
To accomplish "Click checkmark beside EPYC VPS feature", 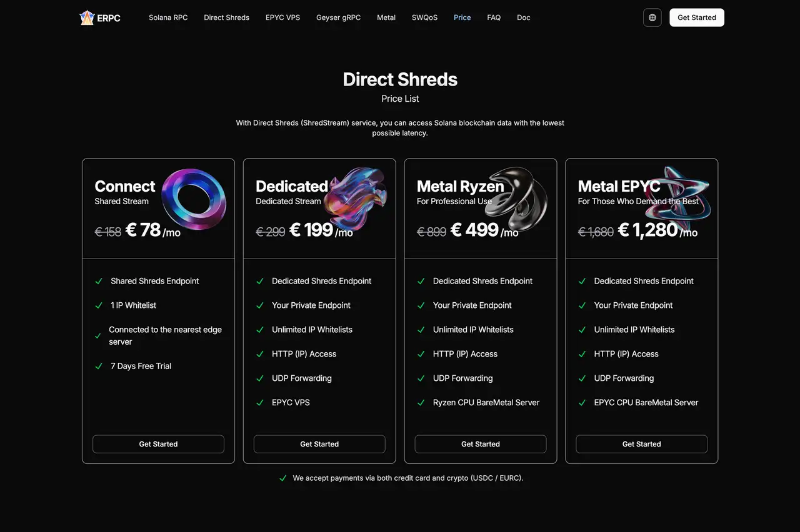I will pyautogui.click(x=260, y=403).
